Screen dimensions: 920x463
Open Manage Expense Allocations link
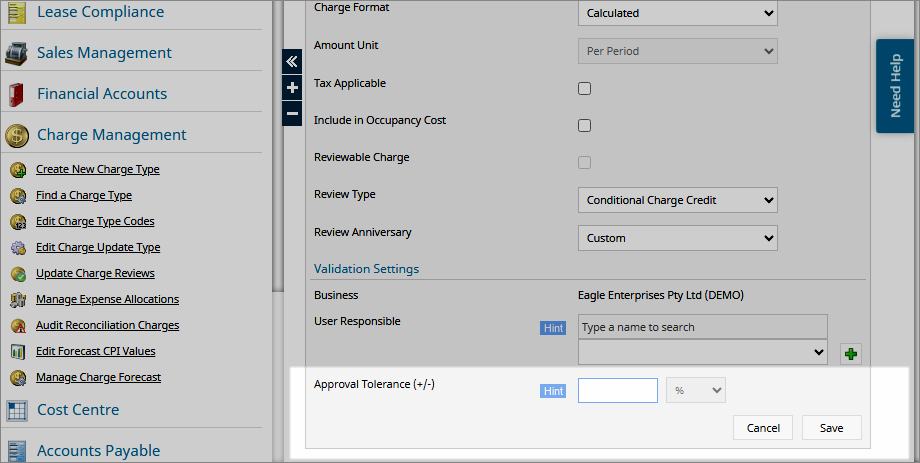click(x=107, y=299)
